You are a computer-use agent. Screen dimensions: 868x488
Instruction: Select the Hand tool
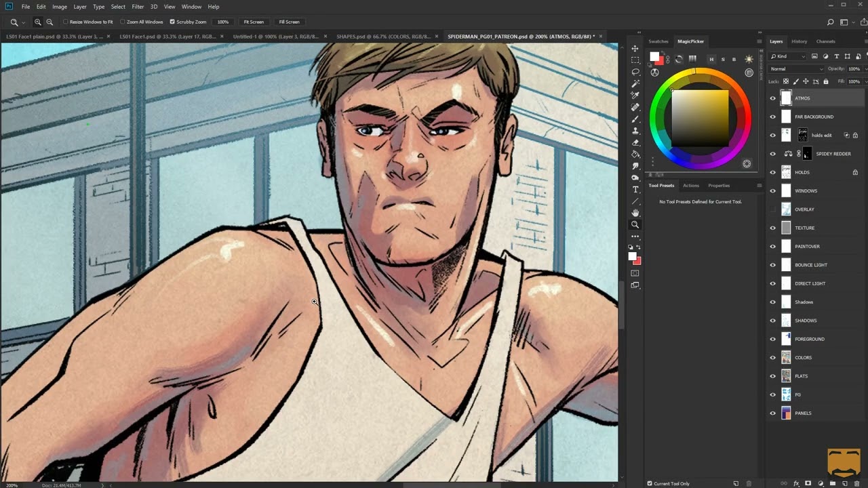[635, 213]
